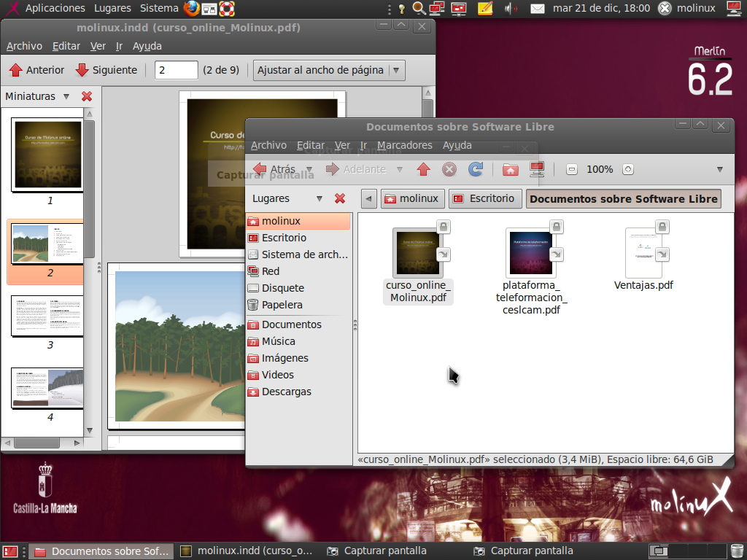The height and width of the screenshot is (560, 747).
Task: Click the path bar left scroll arrow
Action: coord(368,198)
